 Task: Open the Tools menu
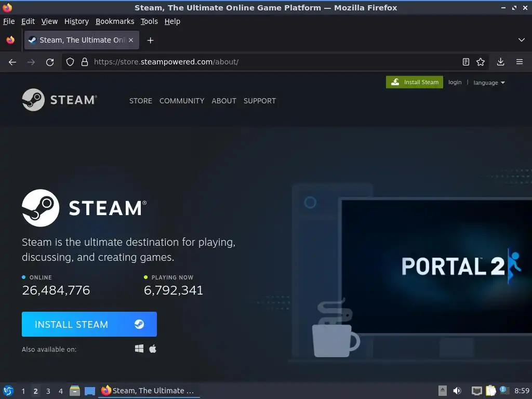click(149, 21)
